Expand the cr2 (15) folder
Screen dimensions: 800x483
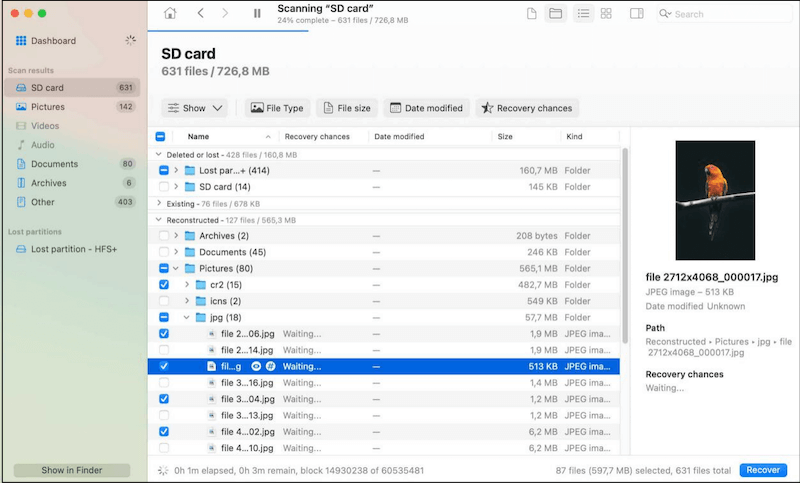click(187, 284)
